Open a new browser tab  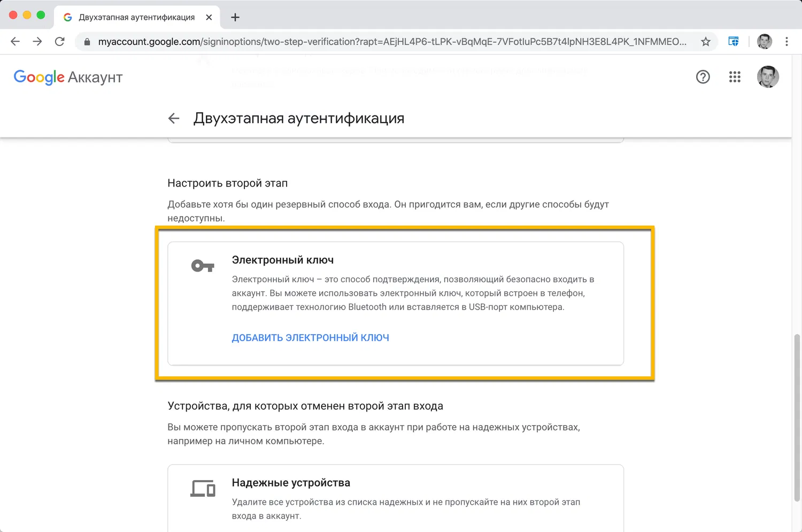coord(235,17)
